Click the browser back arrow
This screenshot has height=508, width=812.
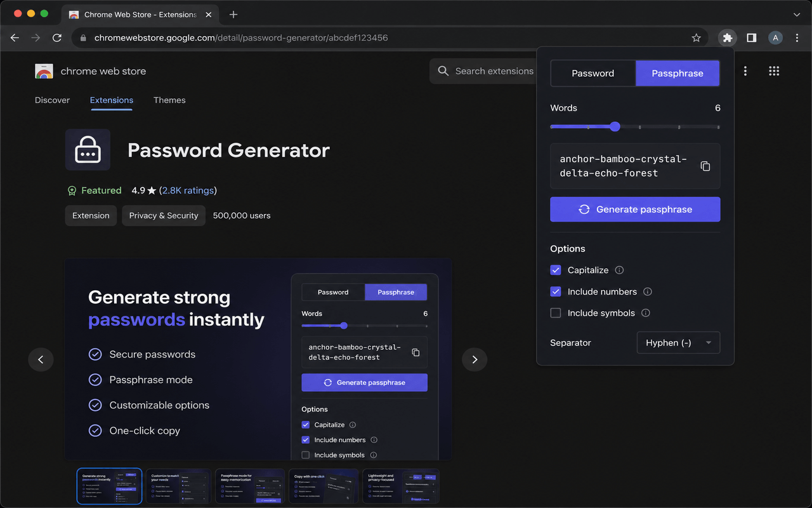coord(15,38)
